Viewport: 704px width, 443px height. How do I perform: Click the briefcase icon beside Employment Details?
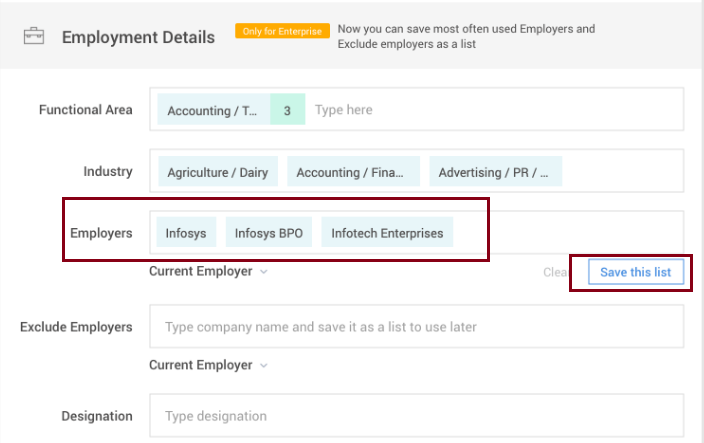tap(34, 36)
